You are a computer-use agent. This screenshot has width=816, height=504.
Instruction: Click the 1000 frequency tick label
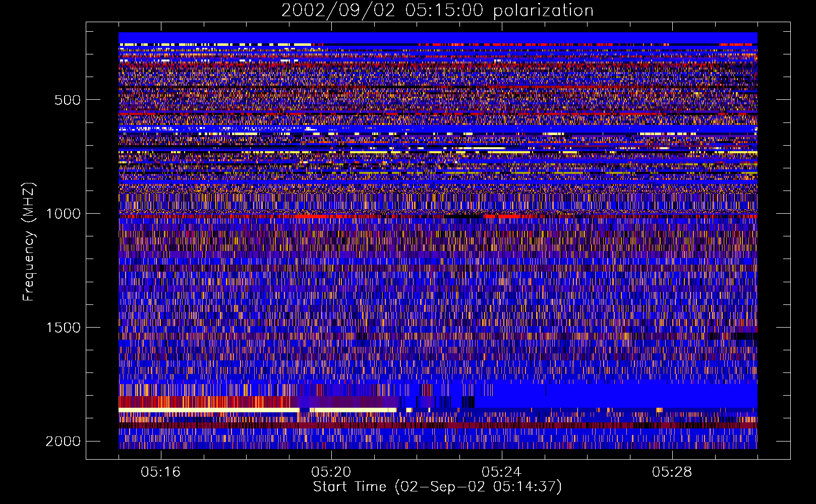click(x=63, y=214)
